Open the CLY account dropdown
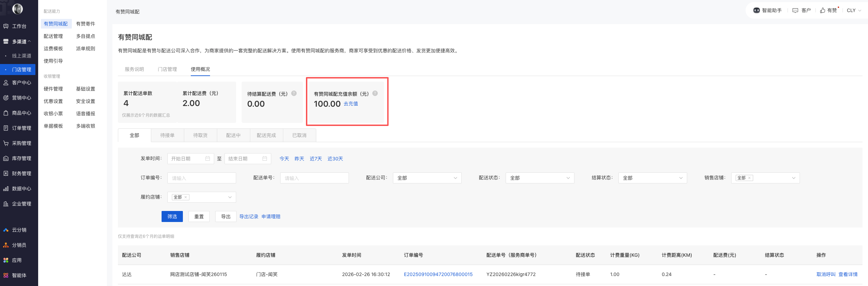This screenshot has width=868, height=286. (854, 10)
